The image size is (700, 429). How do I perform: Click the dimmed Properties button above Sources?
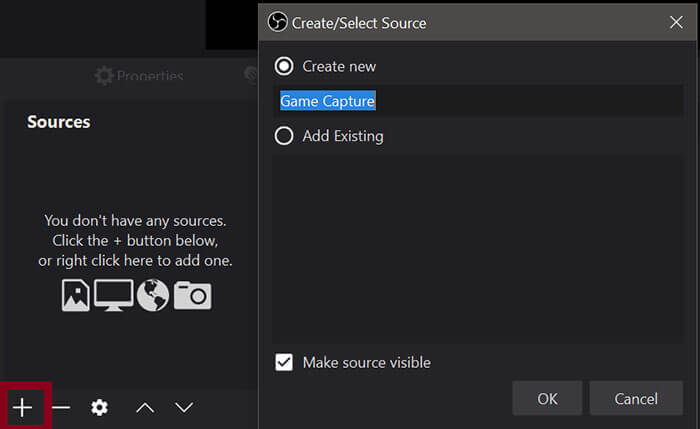point(138,76)
